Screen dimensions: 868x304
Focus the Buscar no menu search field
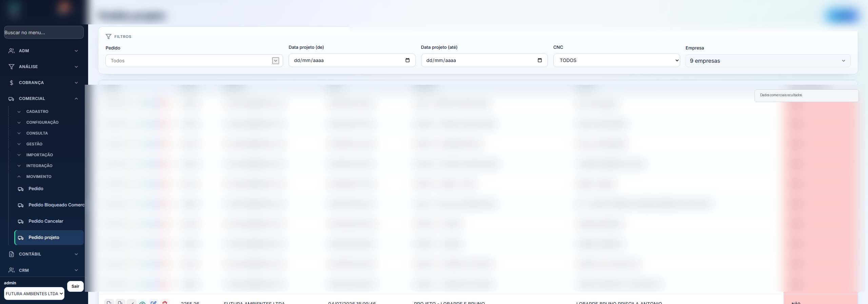[44, 33]
